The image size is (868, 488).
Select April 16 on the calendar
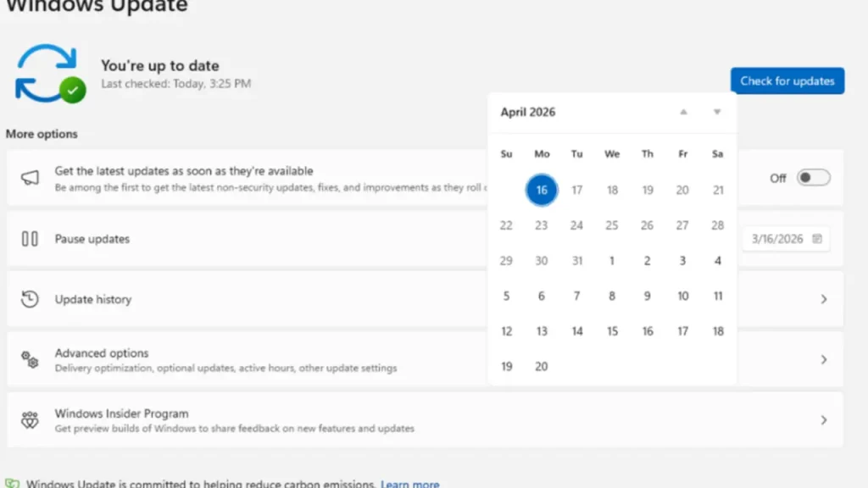[542, 190]
